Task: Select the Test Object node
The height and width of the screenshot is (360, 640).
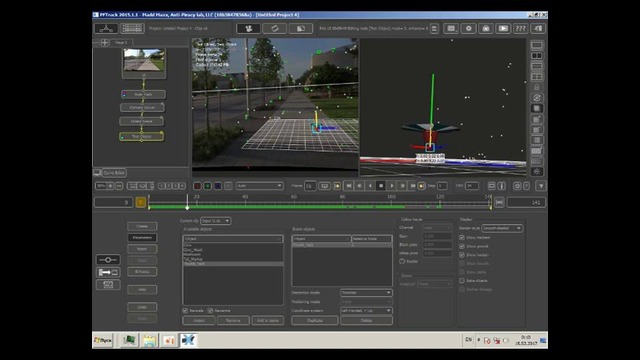Action: (142, 136)
